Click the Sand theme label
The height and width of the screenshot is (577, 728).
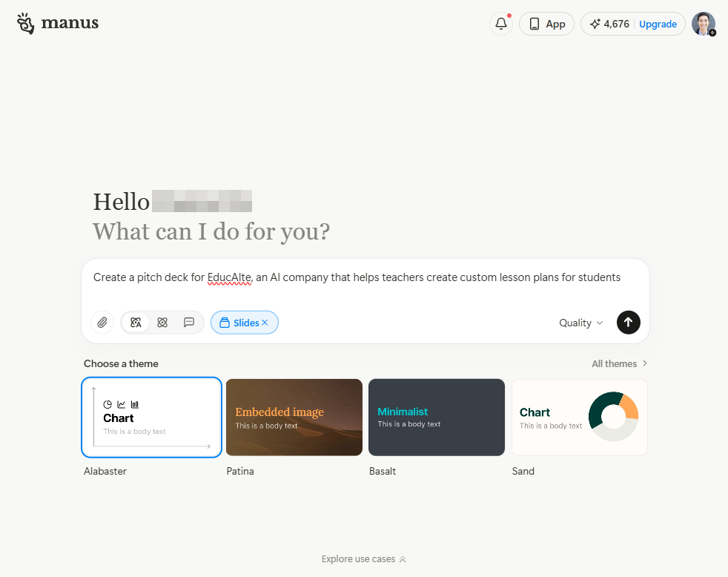pos(523,471)
